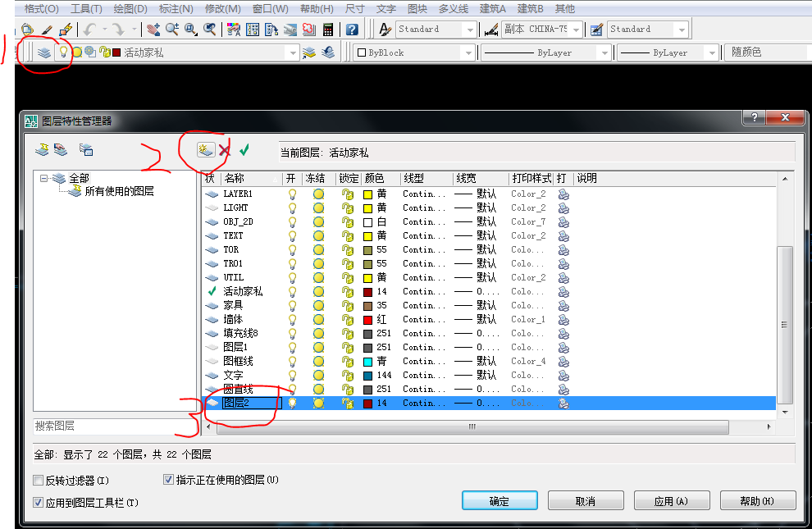Open text style Standard dropdown
The height and width of the screenshot is (529, 812).
(470, 30)
